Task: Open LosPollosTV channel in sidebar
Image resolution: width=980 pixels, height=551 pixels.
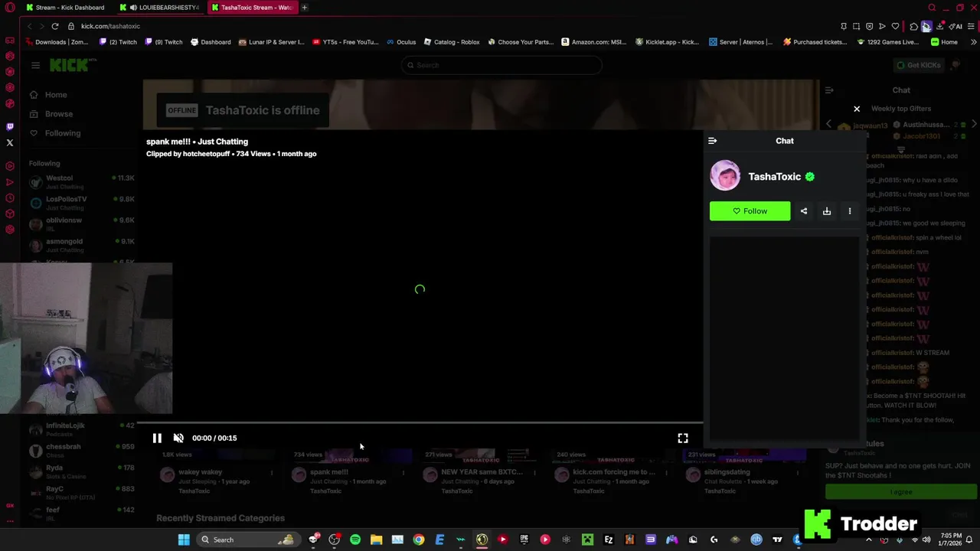Action: [x=81, y=203]
